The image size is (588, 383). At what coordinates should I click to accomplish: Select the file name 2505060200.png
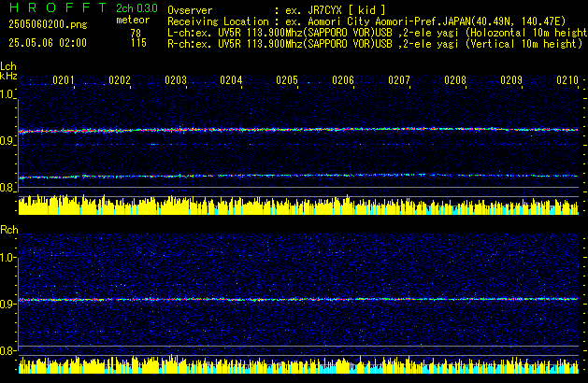[48, 24]
